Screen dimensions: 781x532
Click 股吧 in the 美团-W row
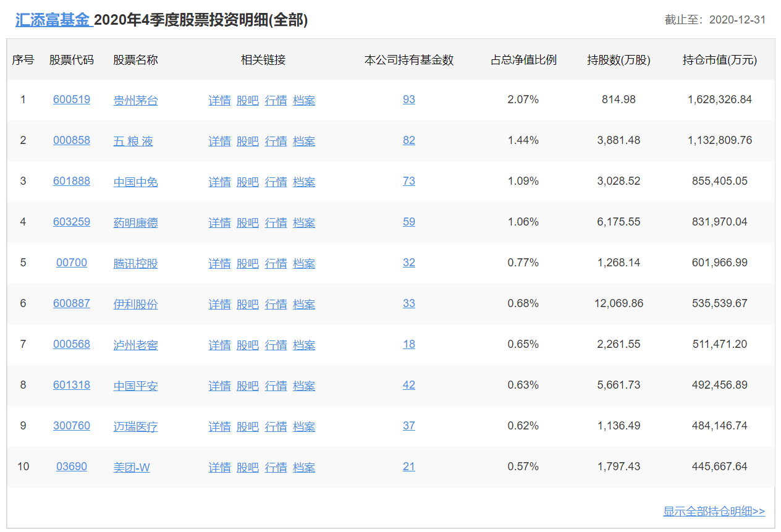tap(248, 467)
